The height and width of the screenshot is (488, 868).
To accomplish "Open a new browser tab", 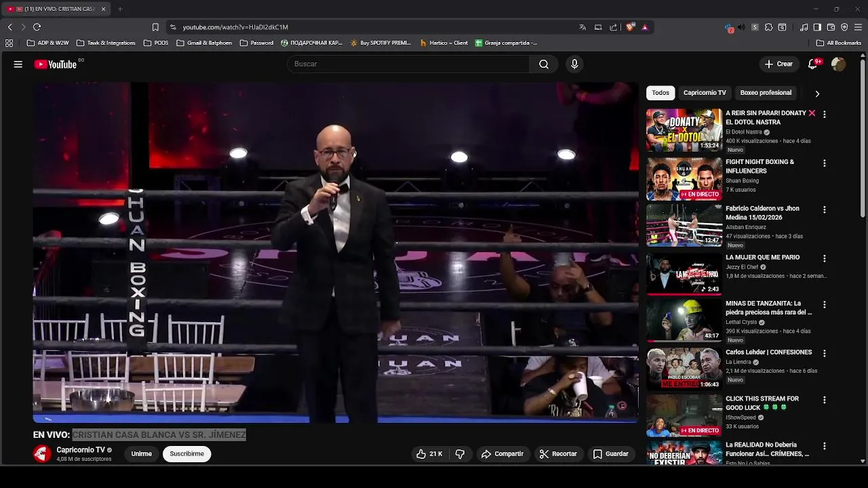I will (120, 9).
